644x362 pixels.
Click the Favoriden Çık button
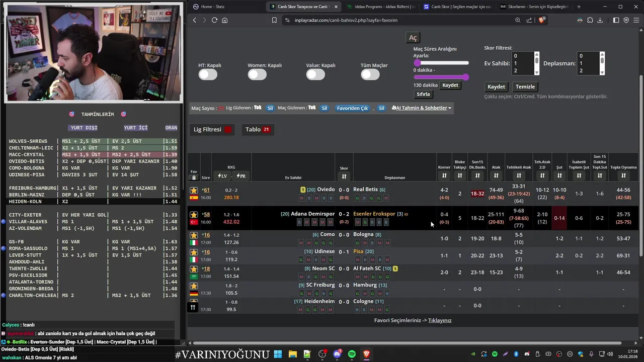[353, 108]
